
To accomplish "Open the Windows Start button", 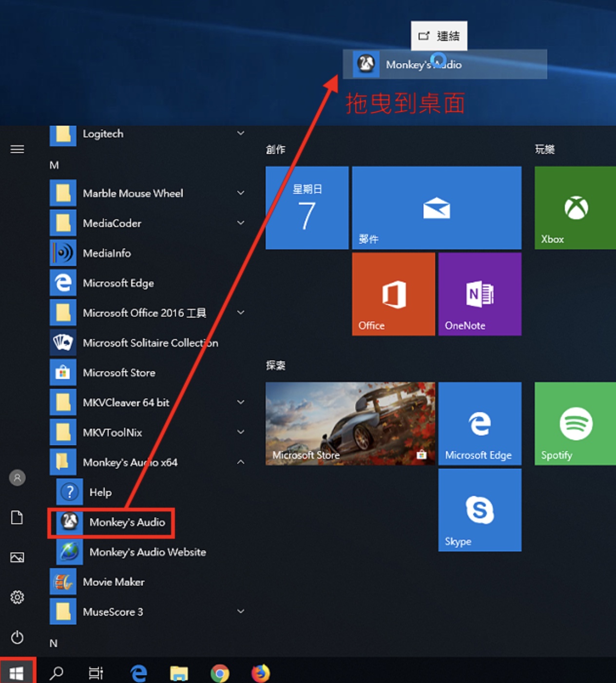I will tap(17, 673).
